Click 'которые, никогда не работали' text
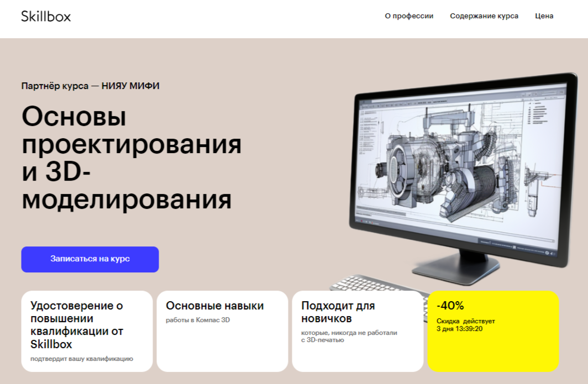 [x=349, y=333]
